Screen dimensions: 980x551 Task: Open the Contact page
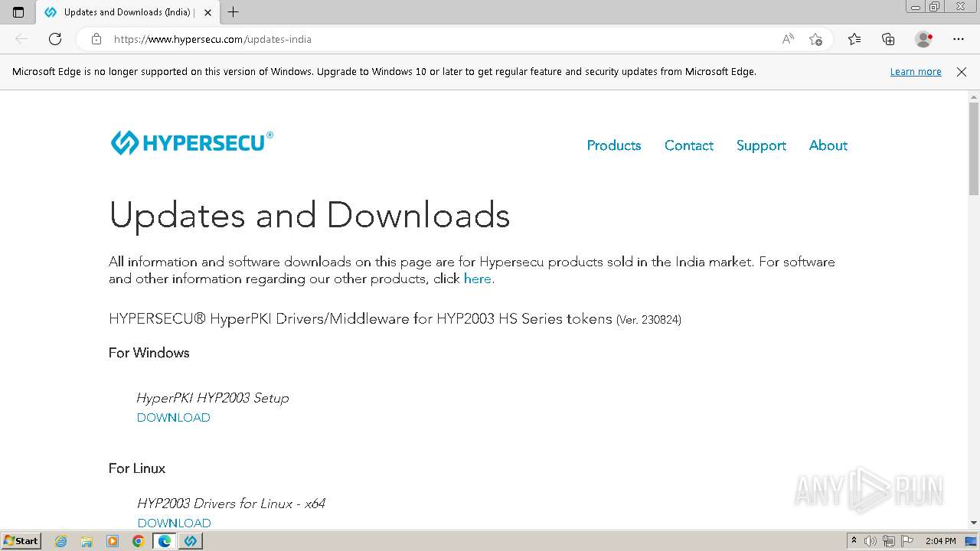click(688, 145)
